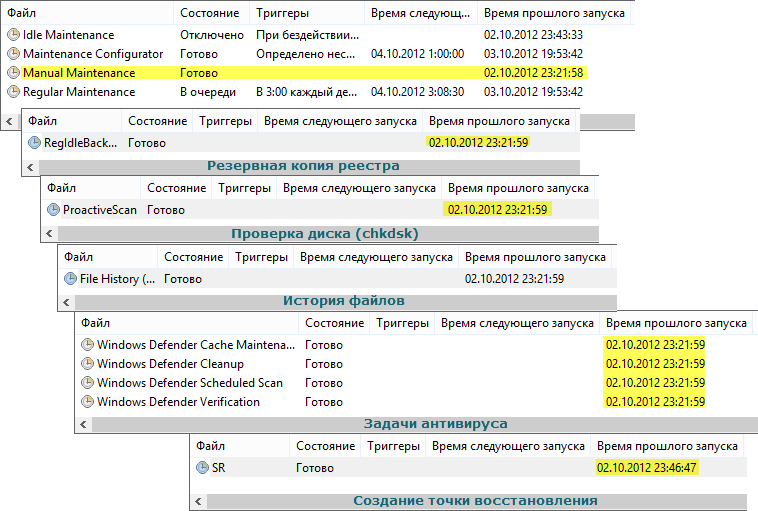The height and width of the screenshot is (511, 758).
Task: Click SR last run time 02.10.2012 23:46:47
Action: click(x=647, y=468)
